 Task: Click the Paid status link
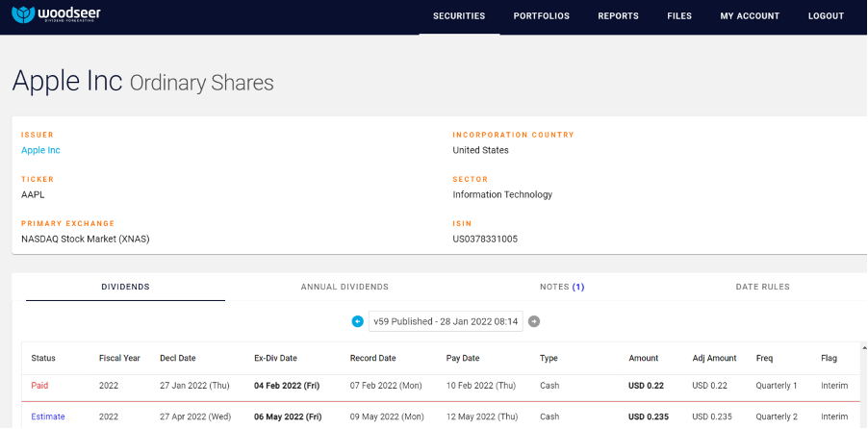(x=39, y=386)
